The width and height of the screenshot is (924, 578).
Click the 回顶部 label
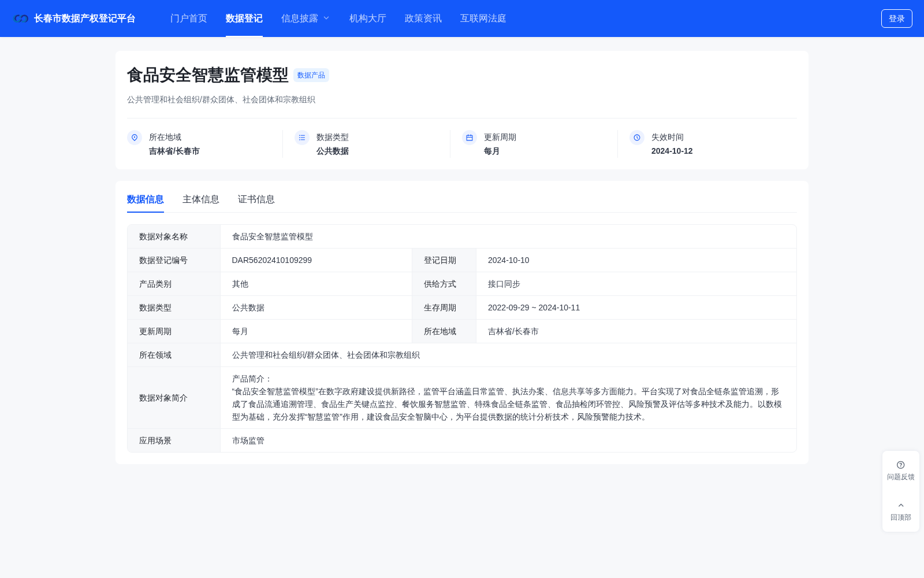tap(901, 517)
